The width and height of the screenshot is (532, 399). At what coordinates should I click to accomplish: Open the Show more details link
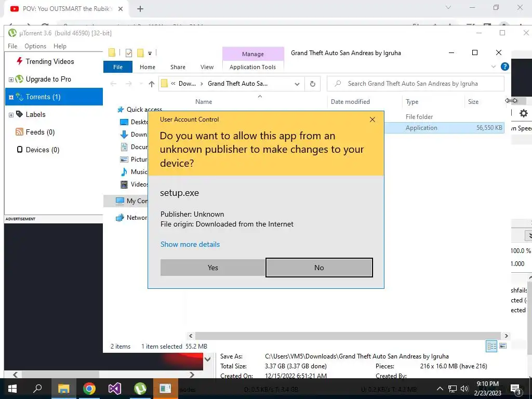(190, 244)
